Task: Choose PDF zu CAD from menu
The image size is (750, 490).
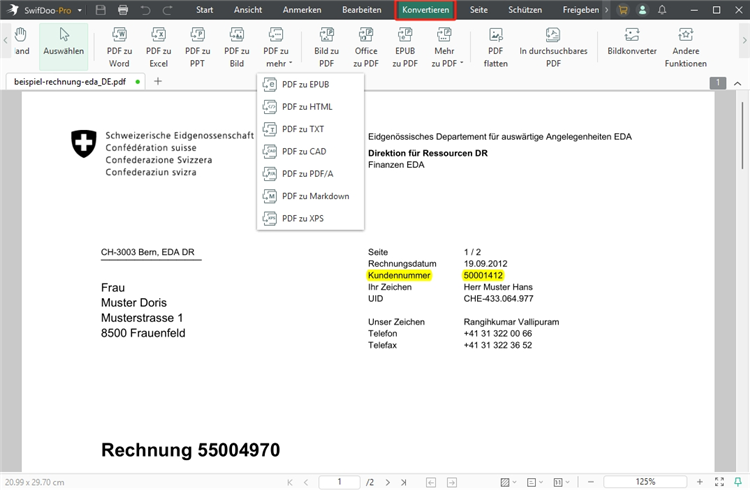Action: pyautogui.click(x=310, y=152)
